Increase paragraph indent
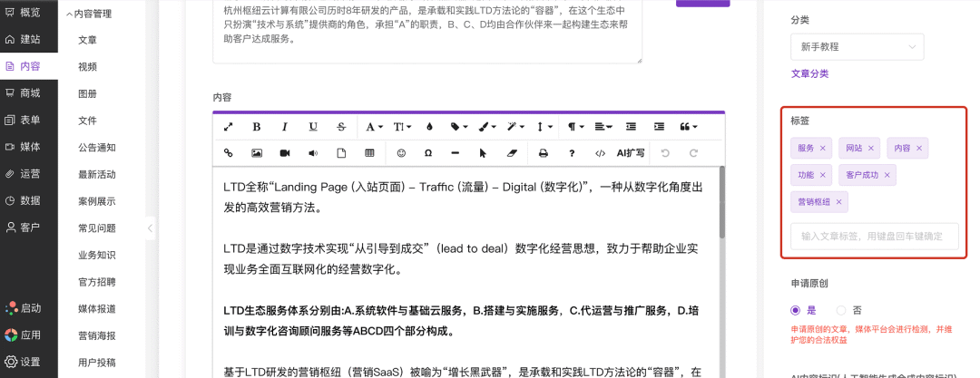Viewport: 980px width, 378px height. pyautogui.click(x=659, y=127)
